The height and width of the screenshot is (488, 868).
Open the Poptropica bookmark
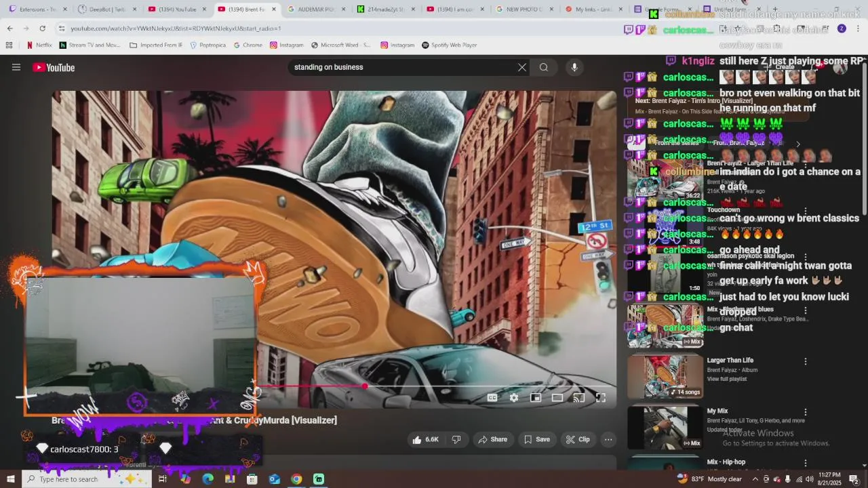pos(208,45)
